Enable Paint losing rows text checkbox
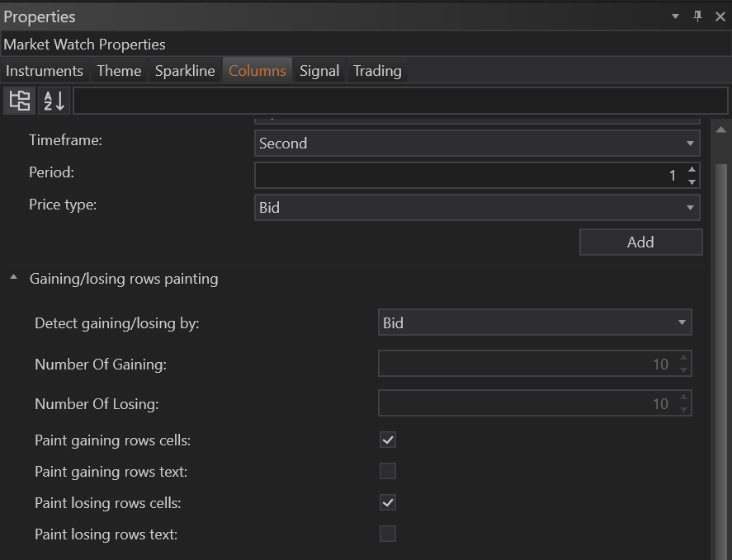The image size is (732, 560). pyautogui.click(x=388, y=534)
